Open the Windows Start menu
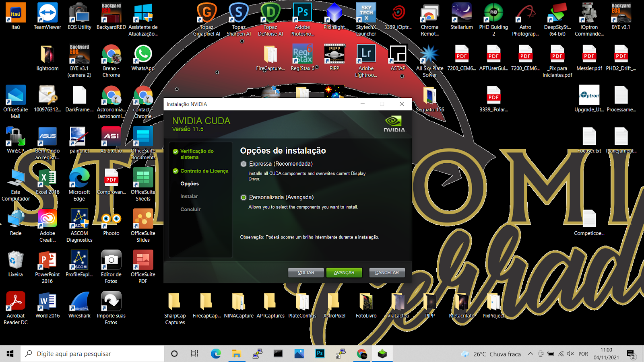 click(x=10, y=354)
